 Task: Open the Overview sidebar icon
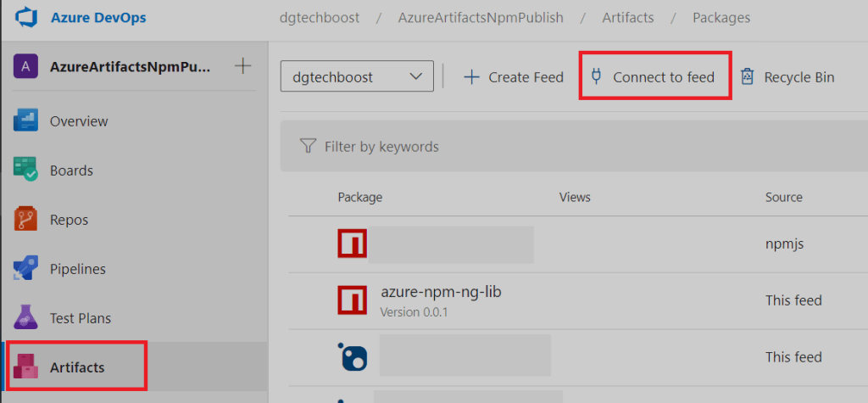[x=26, y=121]
